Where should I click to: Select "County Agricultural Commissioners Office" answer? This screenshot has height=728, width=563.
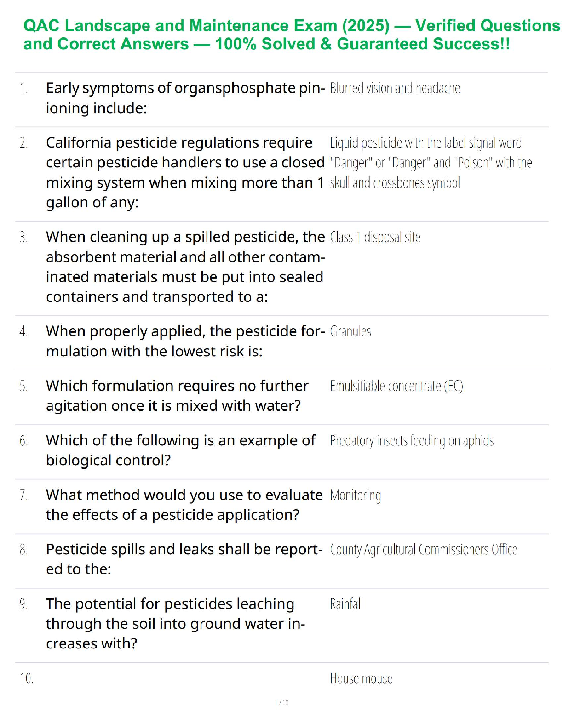point(423,550)
